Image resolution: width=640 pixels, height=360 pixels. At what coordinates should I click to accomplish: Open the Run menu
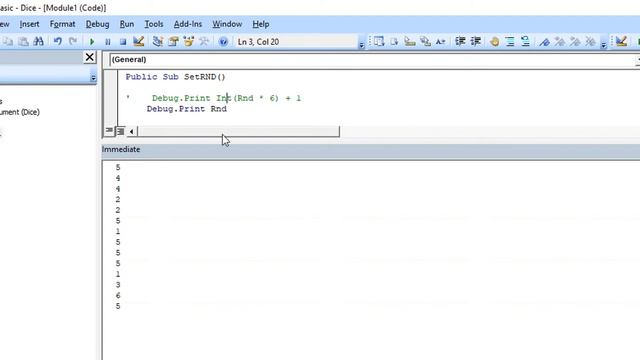(x=127, y=24)
